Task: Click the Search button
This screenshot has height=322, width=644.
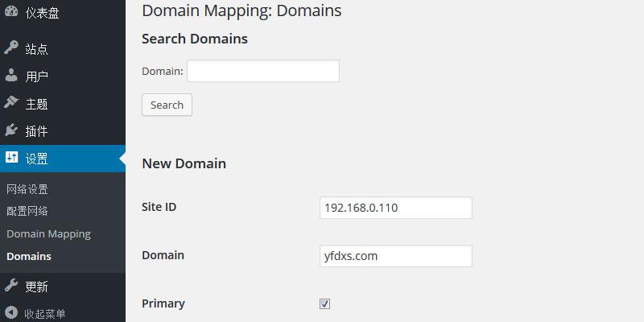Action: (x=167, y=105)
